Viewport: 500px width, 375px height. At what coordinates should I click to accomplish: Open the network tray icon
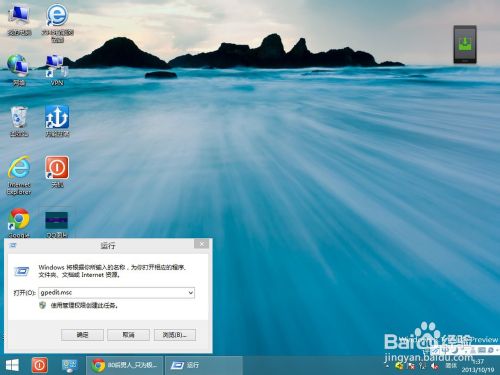tap(422, 366)
